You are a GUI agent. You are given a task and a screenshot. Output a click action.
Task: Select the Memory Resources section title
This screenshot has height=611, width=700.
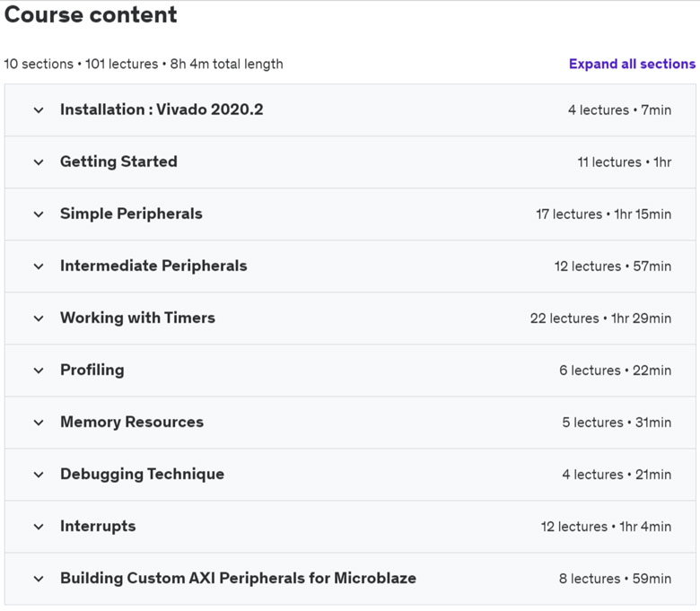[132, 423]
